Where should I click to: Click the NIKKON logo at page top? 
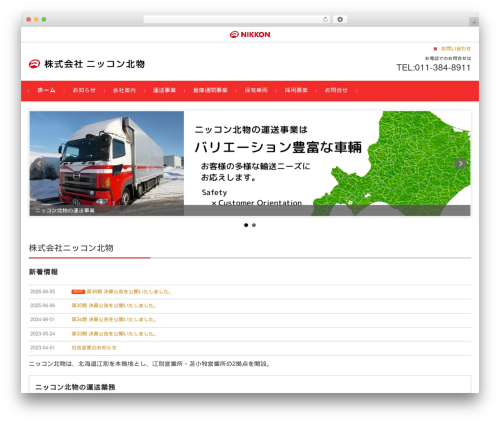click(250, 34)
